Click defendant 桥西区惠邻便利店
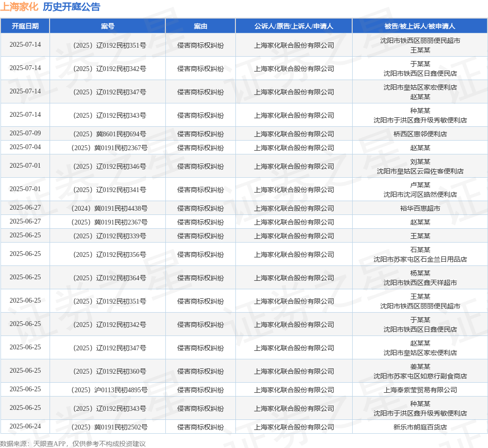This screenshot has width=488, height=448. (420, 134)
